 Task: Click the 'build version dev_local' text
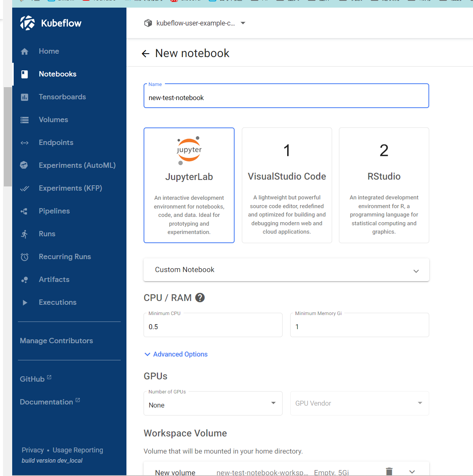(52, 460)
